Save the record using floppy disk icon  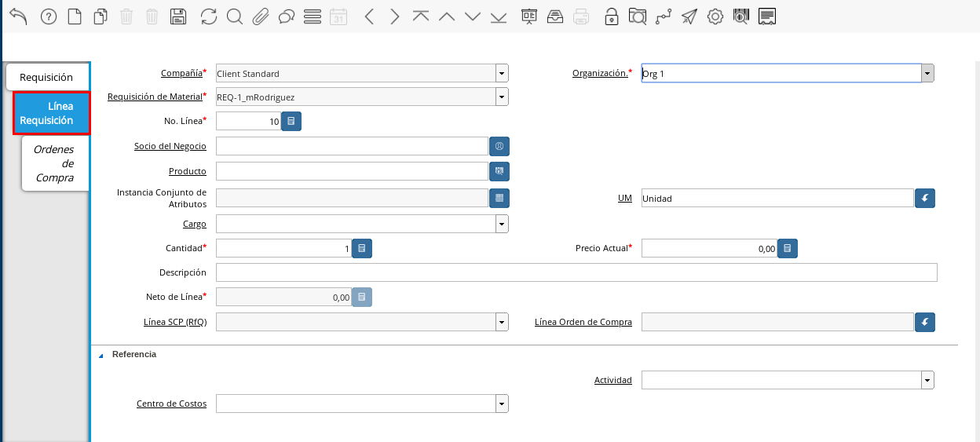pyautogui.click(x=178, y=16)
